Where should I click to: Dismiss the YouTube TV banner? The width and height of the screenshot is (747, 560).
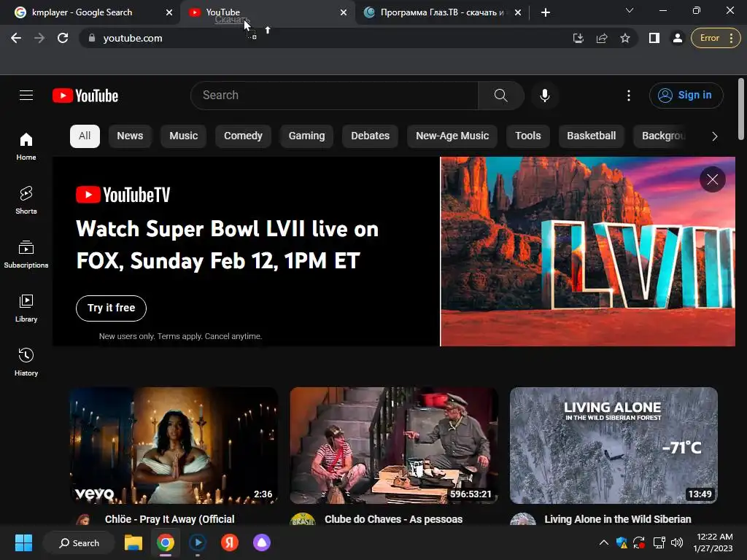712,179
